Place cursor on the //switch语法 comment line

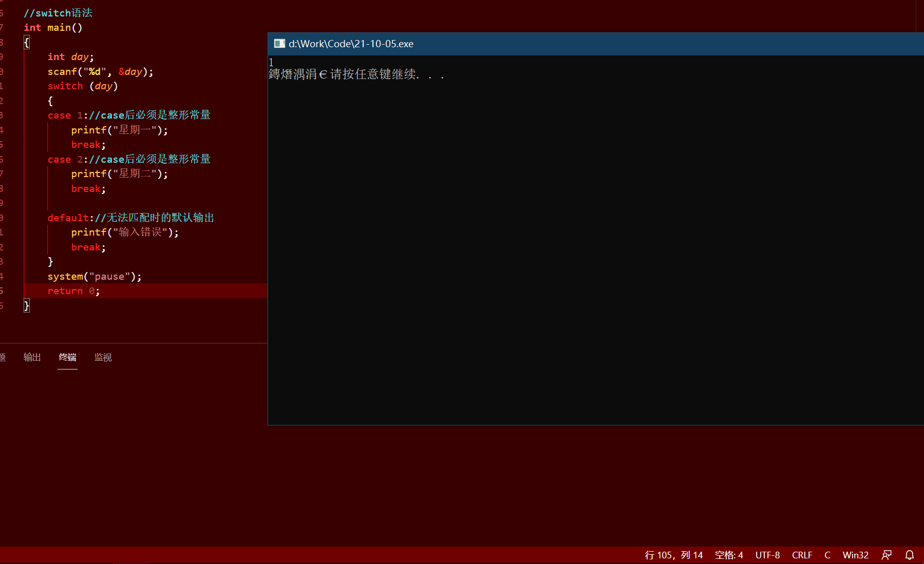(x=58, y=13)
